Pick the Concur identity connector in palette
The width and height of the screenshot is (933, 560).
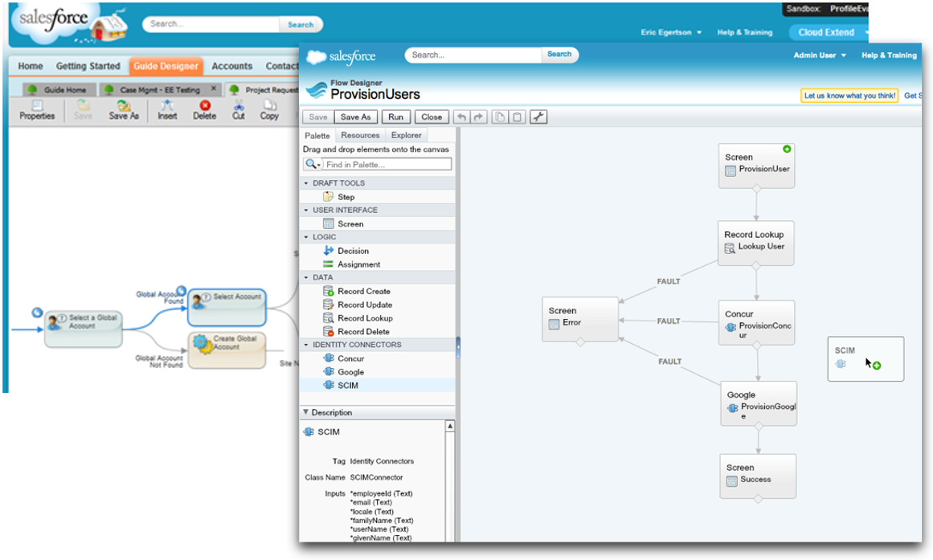click(x=343, y=358)
